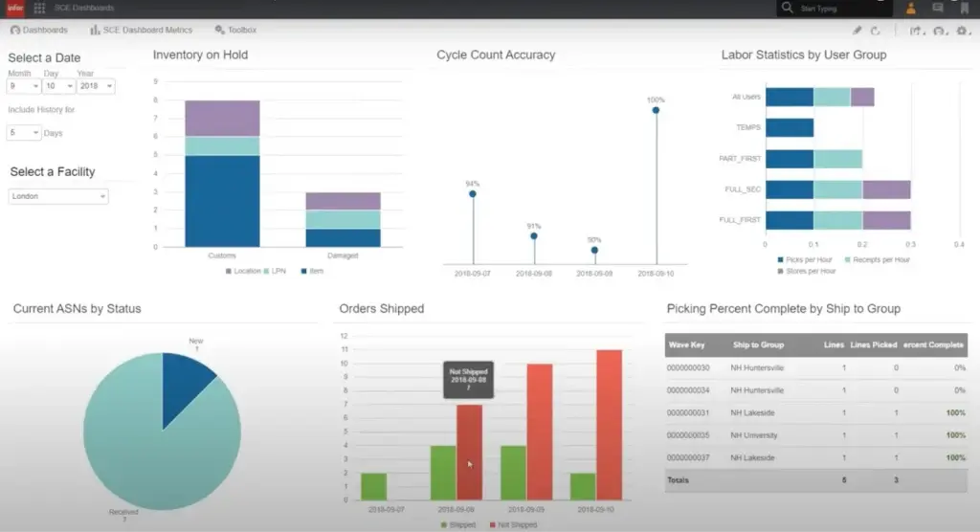The width and height of the screenshot is (980, 532).
Task: Click the Infor logo icon
Action: click(15, 8)
